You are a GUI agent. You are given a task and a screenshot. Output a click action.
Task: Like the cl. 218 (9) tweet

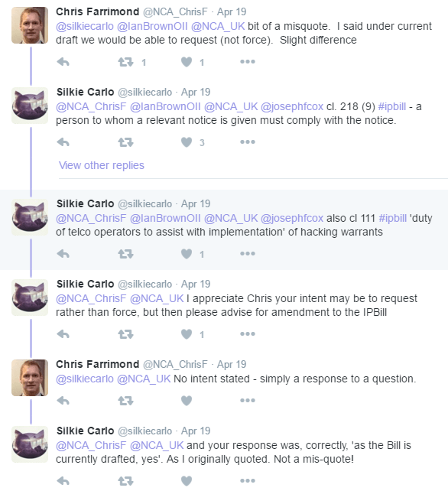pyautogui.click(x=187, y=142)
